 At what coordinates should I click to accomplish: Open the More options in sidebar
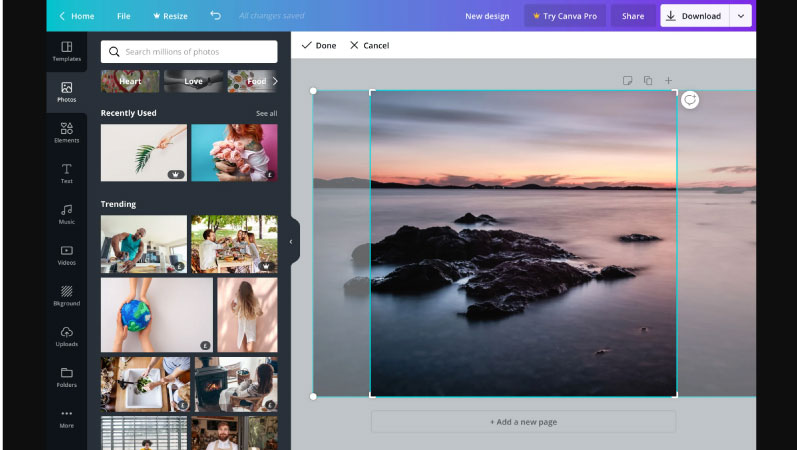pos(66,418)
